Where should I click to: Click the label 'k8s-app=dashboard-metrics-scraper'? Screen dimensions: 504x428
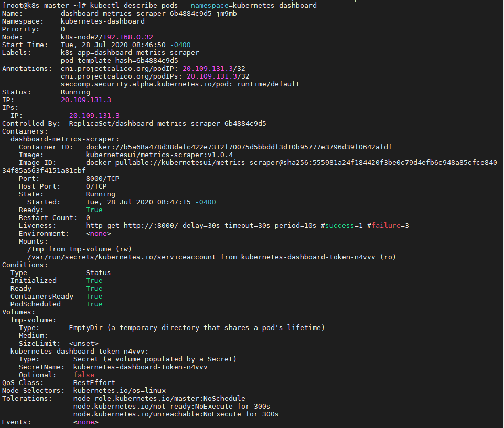coord(130,53)
